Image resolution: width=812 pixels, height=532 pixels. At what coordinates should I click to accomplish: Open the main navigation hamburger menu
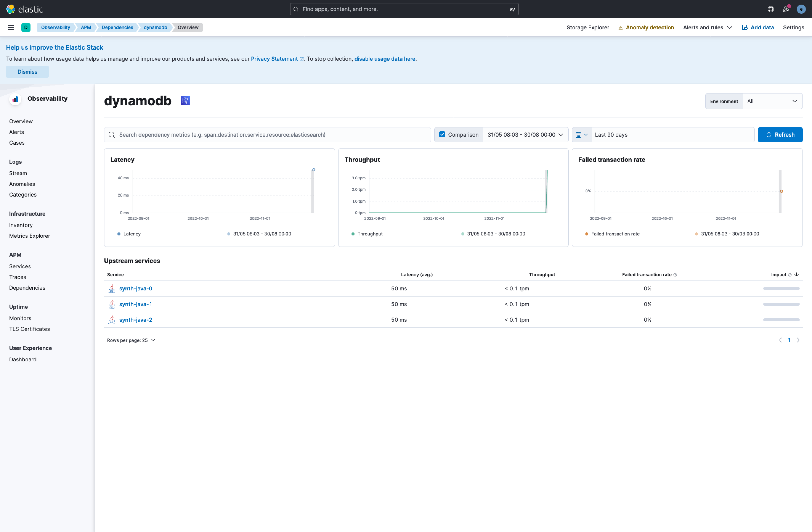coord(10,27)
